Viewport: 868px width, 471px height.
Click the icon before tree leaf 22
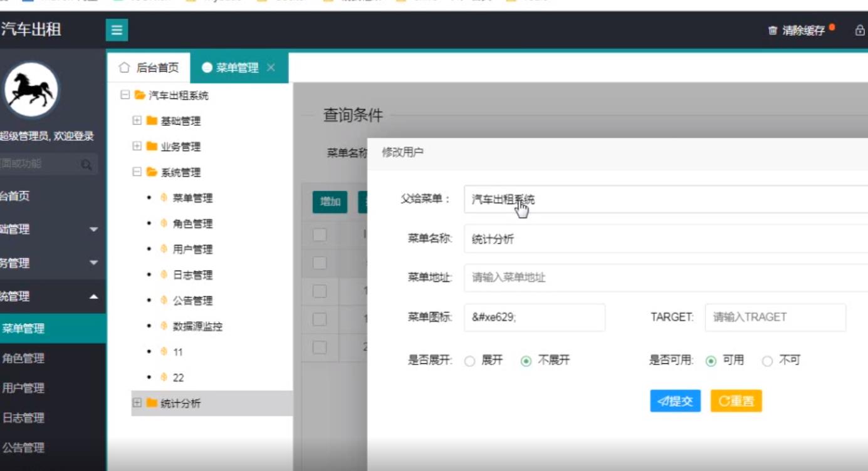[x=164, y=378]
